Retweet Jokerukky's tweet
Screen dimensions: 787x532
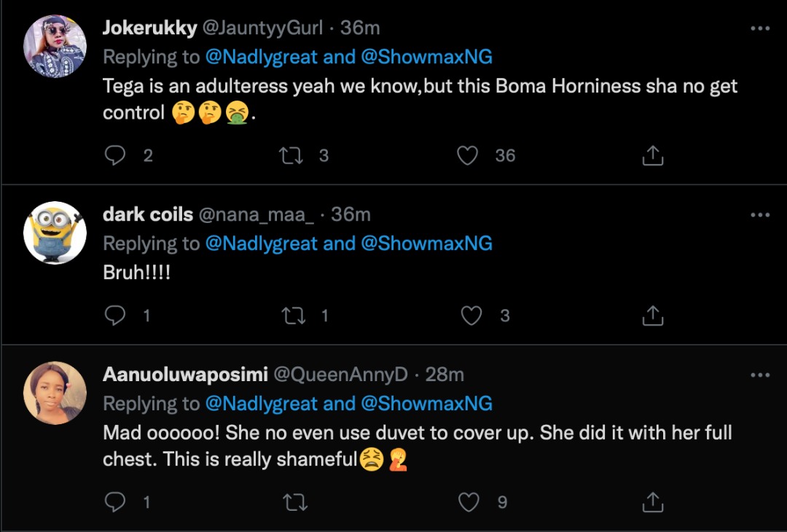[x=291, y=155]
